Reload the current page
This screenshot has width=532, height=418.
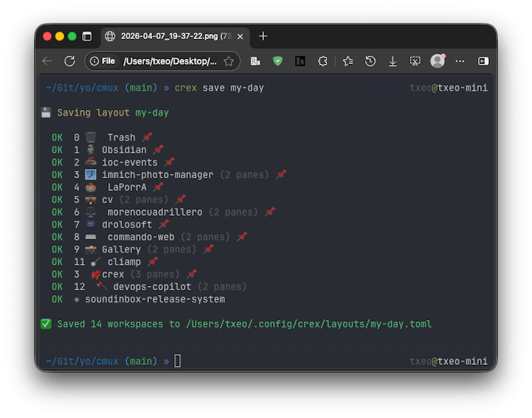70,61
